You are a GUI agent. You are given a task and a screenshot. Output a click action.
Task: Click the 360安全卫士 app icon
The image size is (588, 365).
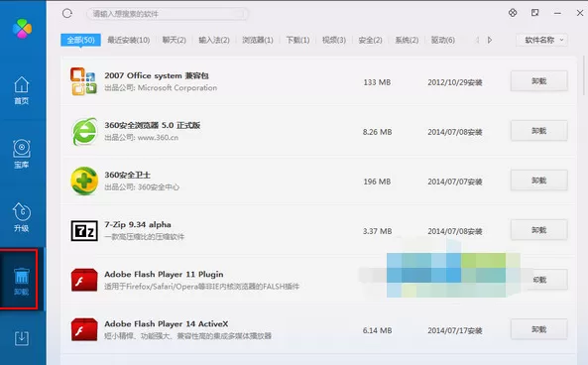pyautogui.click(x=84, y=181)
